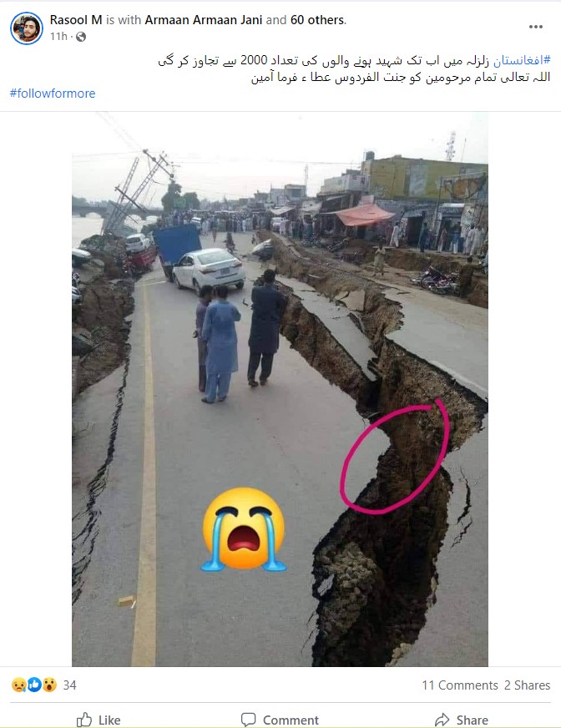Open Armaan Armaan Jani's profile link
Image resolution: width=561 pixels, height=728 pixels.
coord(204,20)
